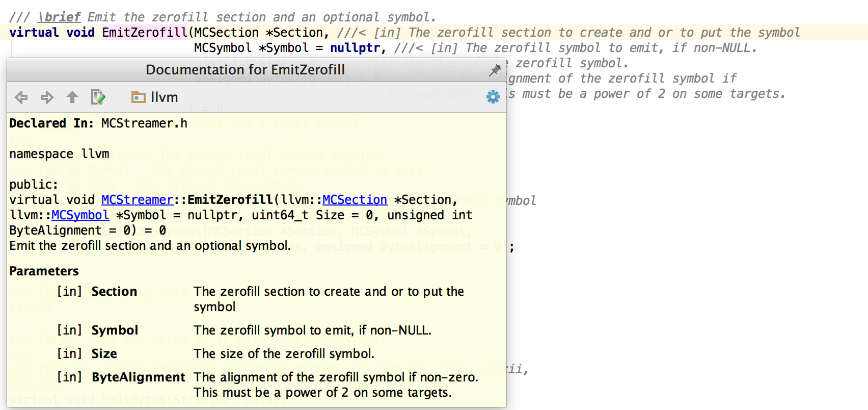This screenshot has height=410, width=868.
Task: Click the 'Documentation for EmitZerofill' title
Action: [245, 70]
